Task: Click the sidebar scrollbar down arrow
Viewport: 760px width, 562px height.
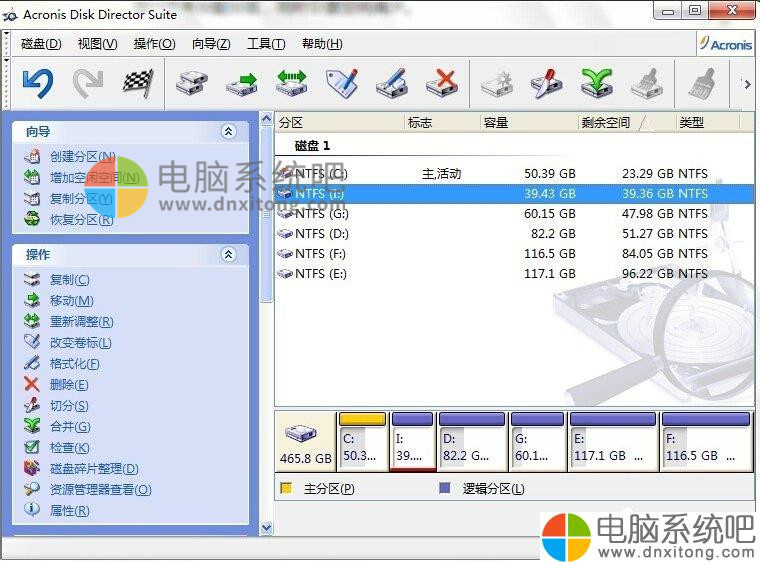Action: click(x=267, y=528)
